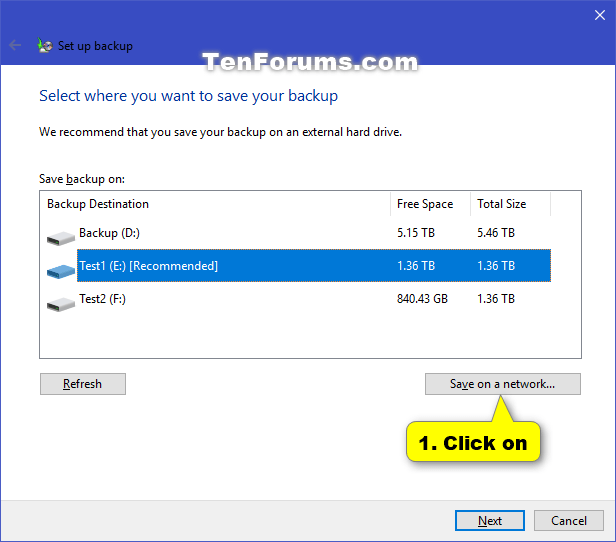This screenshot has width=616, height=542.
Task: Sort by Total Size column header
Action: 510,204
